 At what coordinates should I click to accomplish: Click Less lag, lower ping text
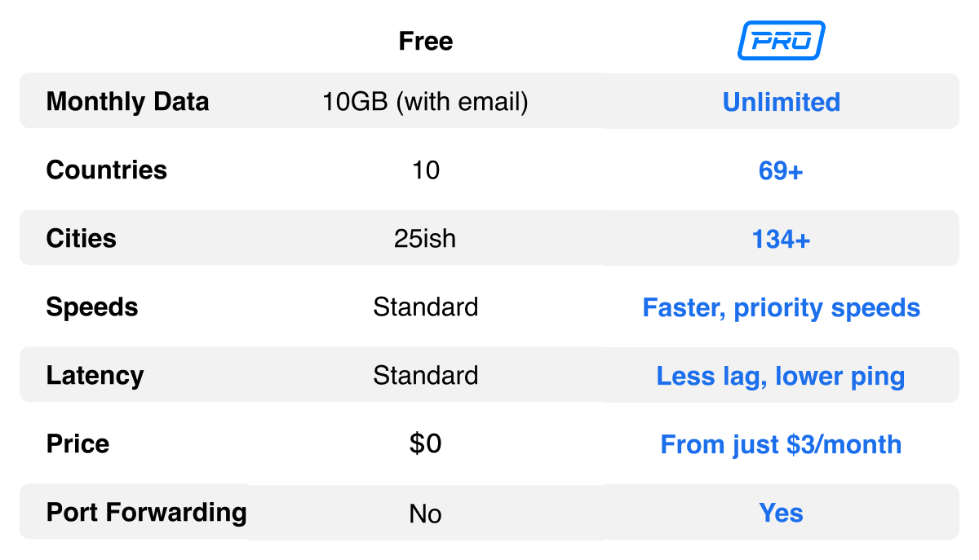click(x=782, y=377)
